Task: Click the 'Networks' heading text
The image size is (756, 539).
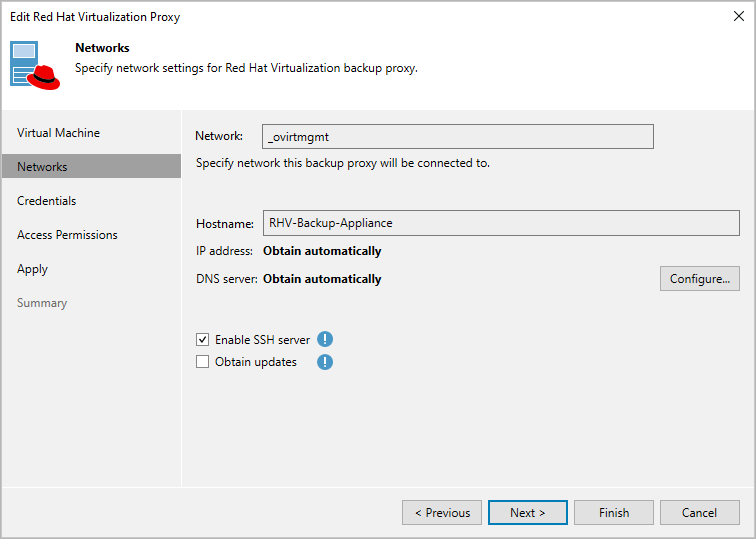Action: click(102, 48)
